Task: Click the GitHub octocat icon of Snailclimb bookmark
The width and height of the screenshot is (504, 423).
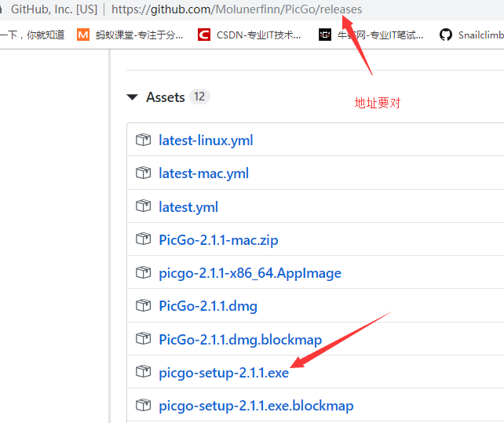Action: (x=446, y=35)
